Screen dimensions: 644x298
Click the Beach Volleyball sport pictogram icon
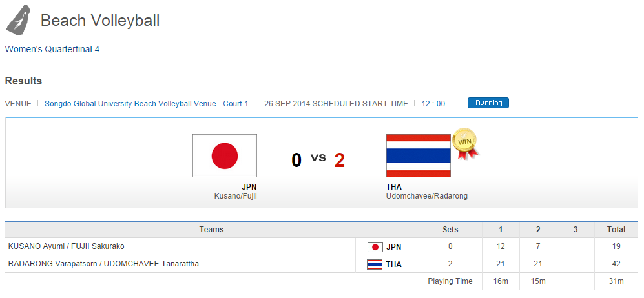(x=17, y=20)
